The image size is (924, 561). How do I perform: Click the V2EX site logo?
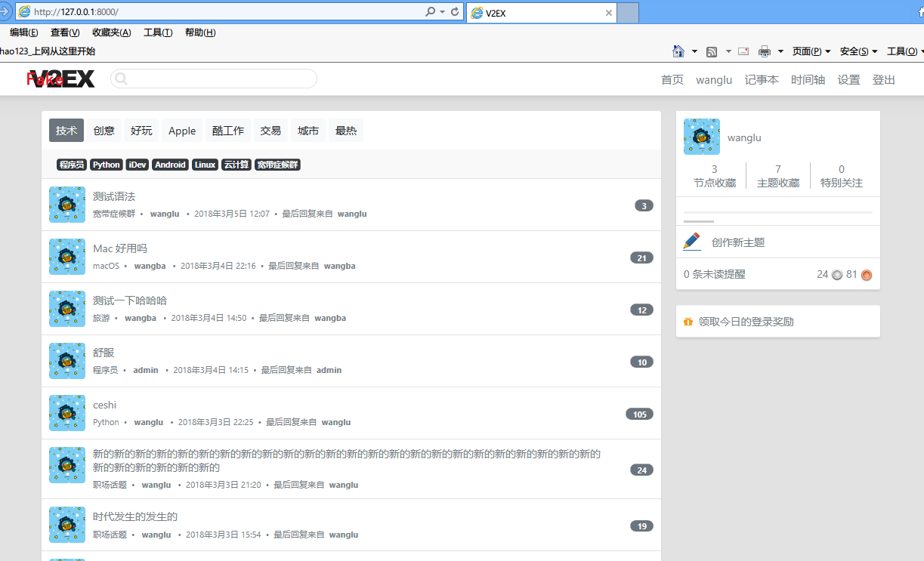(61, 79)
